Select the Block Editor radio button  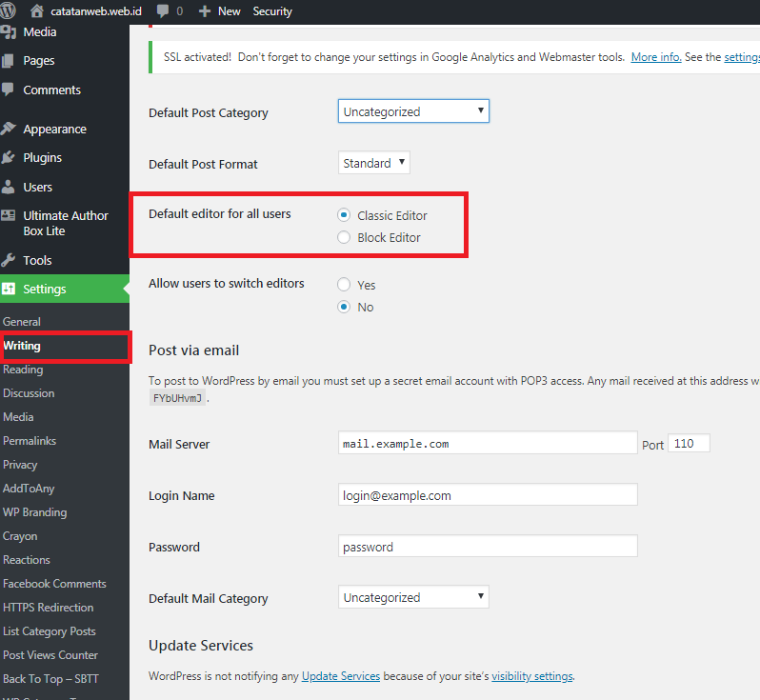[x=344, y=237]
